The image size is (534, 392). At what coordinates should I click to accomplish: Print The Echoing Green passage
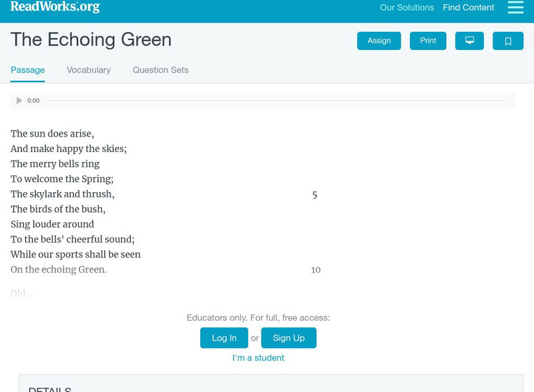[x=428, y=41]
